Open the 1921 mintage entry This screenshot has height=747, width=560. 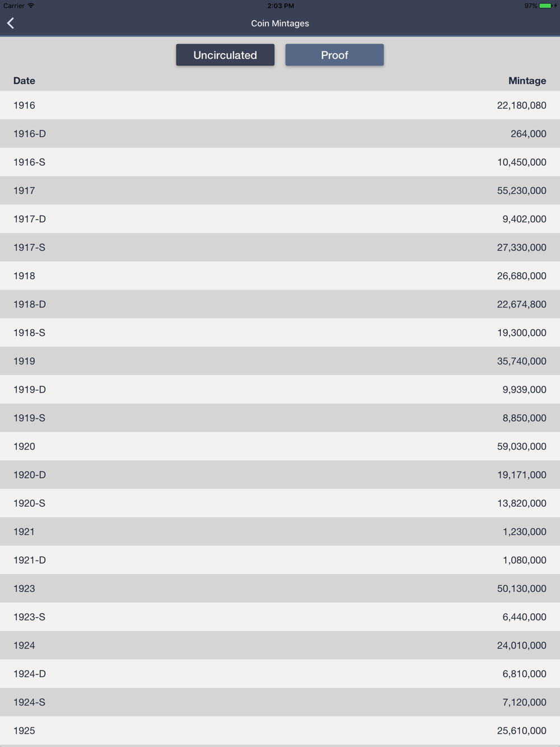[x=280, y=531]
